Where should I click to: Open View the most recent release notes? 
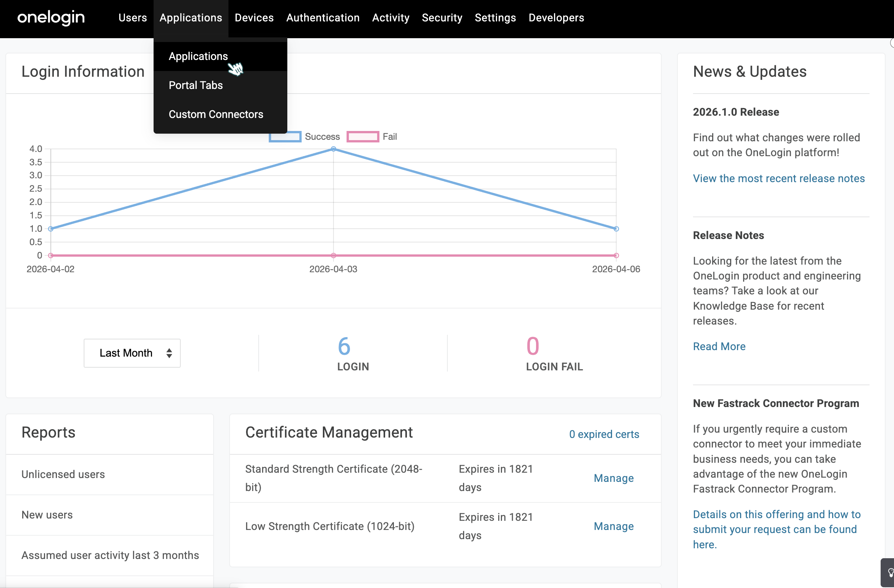click(x=779, y=179)
